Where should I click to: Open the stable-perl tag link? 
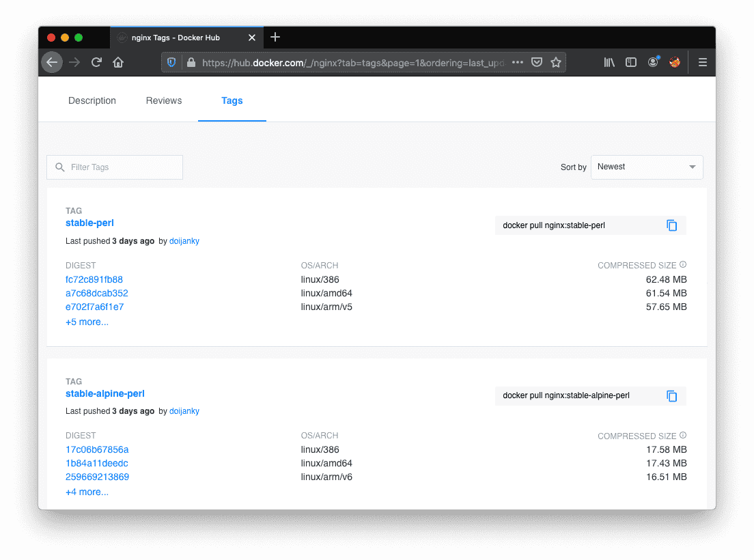[x=89, y=223]
